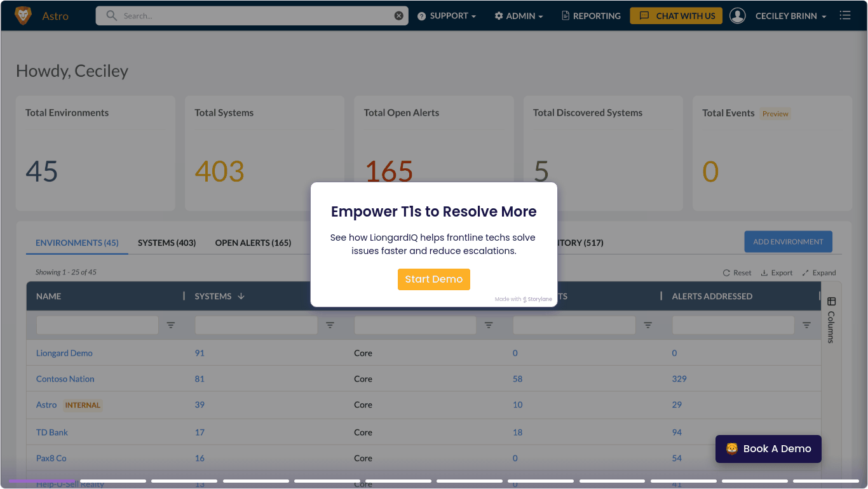Click the search input field
868x489 pixels.
pyautogui.click(x=254, y=16)
